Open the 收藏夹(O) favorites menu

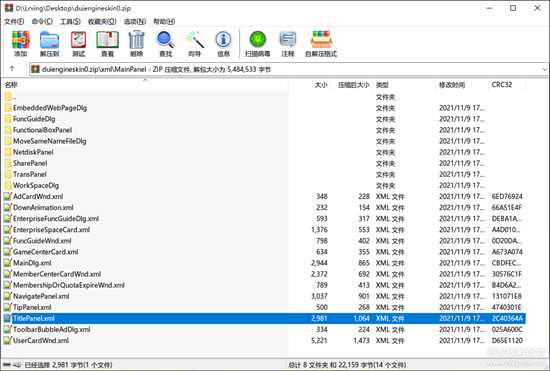tap(102, 21)
